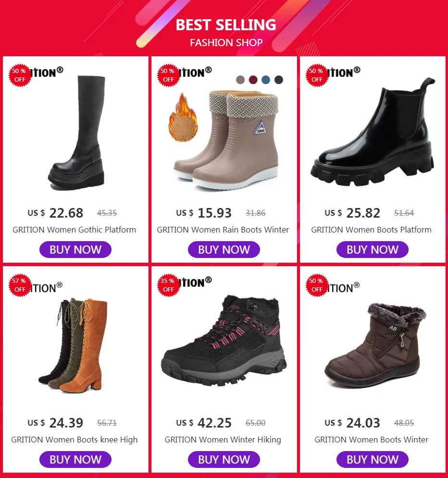448x478 pixels.
Task: Click BUY NOW under Rain Boots Winter
Action: point(224,250)
